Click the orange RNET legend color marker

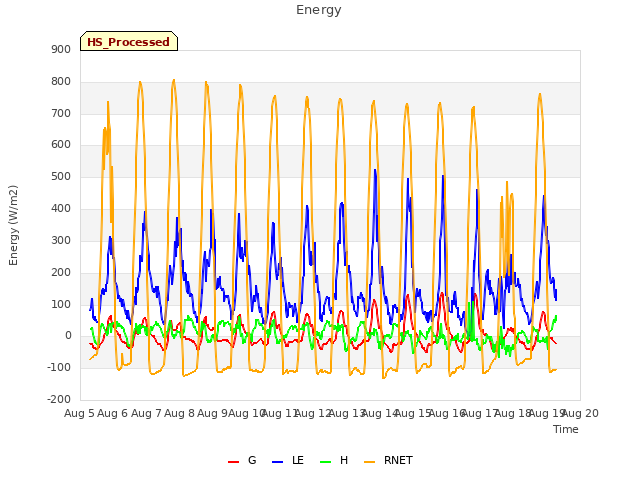(x=369, y=462)
